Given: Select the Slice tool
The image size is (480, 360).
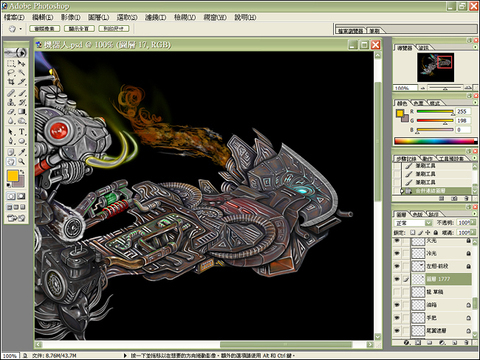Looking at the screenshot, I should click(x=22, y=81).
